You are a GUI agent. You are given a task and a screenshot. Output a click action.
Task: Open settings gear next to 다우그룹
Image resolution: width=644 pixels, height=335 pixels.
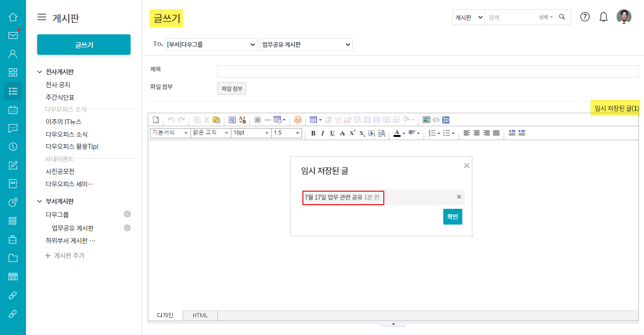127,214
